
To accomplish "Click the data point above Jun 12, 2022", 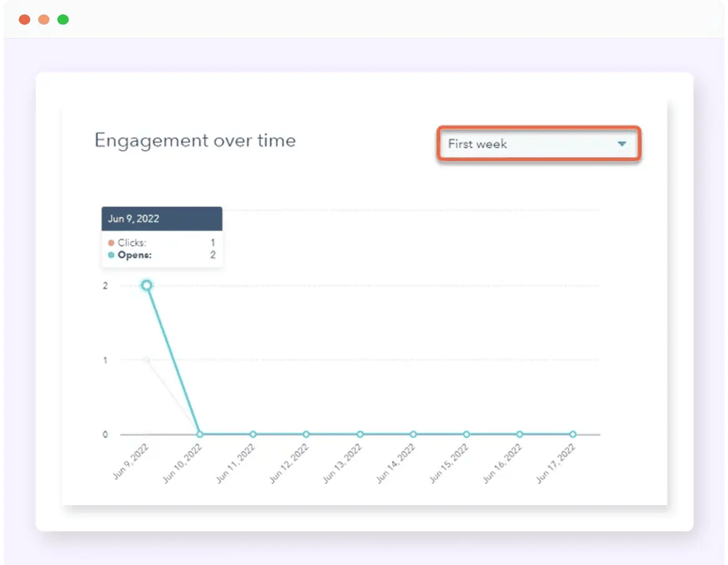I will 306,433.
